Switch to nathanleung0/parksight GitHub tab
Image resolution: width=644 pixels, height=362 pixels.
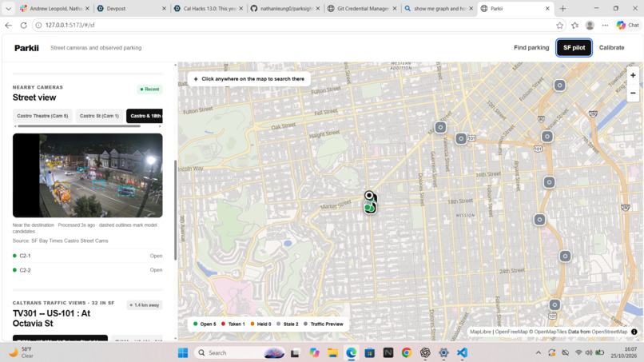tap(285, 8)
